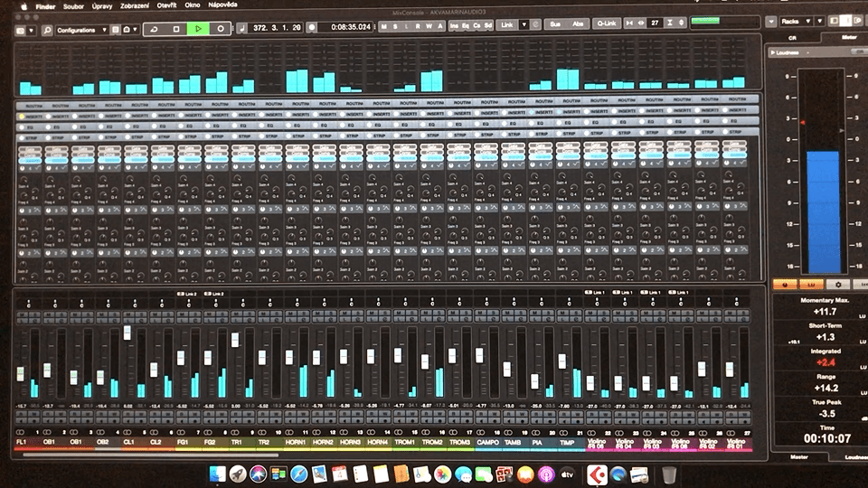Open the Configurations dropdown

[x=81, y=30]
